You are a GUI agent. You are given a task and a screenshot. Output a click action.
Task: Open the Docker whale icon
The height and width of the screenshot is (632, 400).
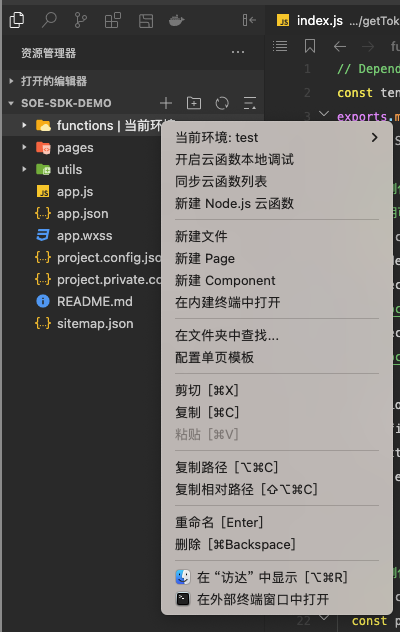176,20
